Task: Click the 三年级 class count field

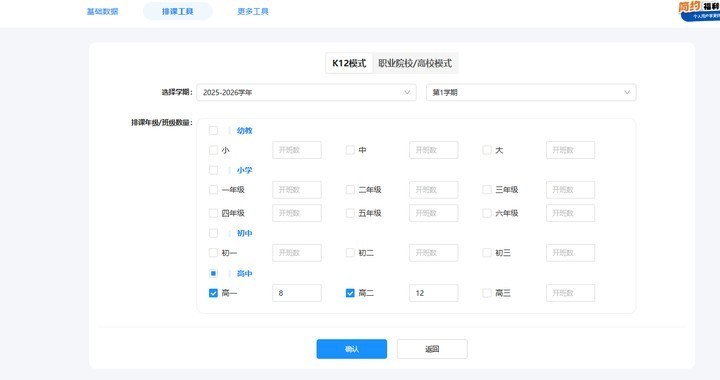Action: point(570,190)
